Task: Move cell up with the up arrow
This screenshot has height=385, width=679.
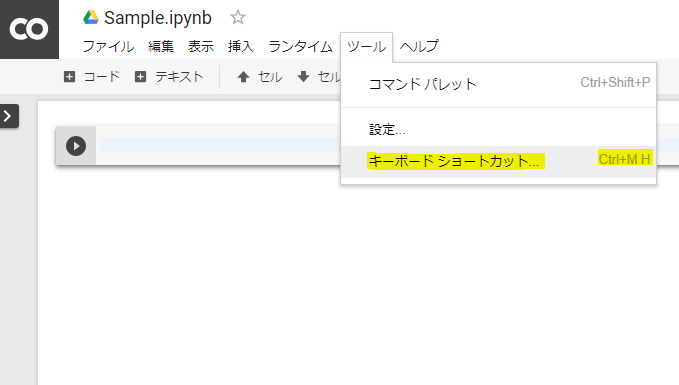Action: (259, 77)
